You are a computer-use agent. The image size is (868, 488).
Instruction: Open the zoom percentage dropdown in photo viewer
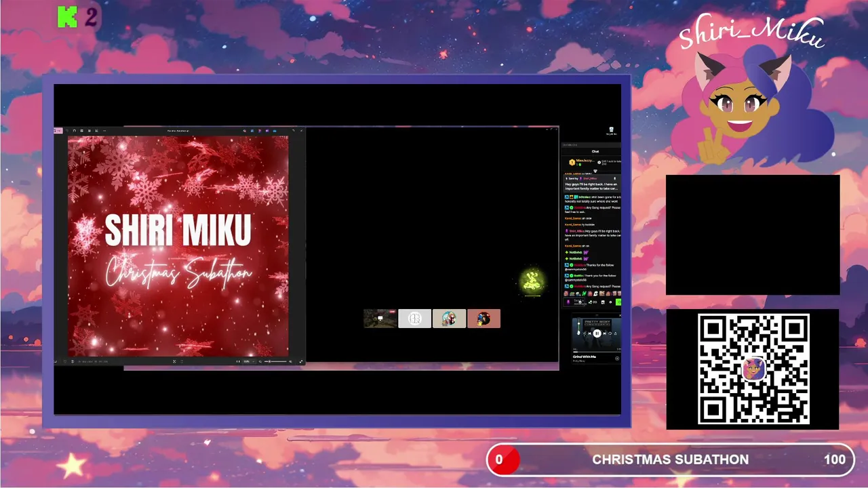[249, 361]
